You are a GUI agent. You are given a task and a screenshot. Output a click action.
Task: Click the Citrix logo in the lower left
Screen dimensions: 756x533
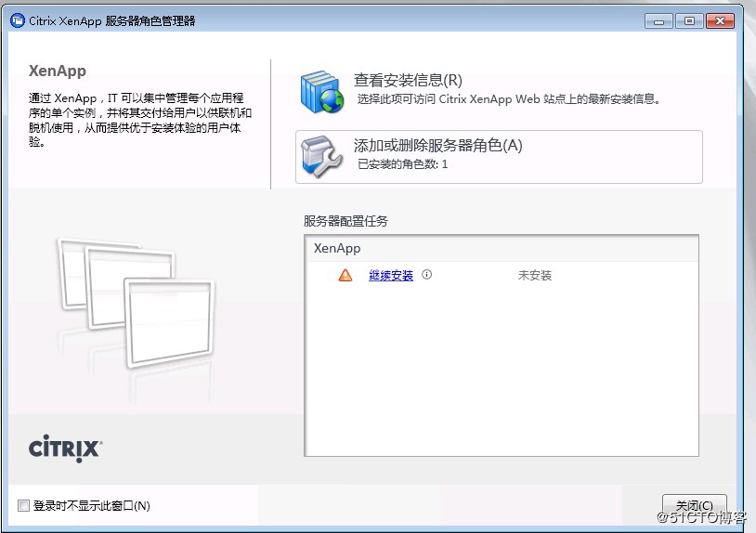coord(66,448)
